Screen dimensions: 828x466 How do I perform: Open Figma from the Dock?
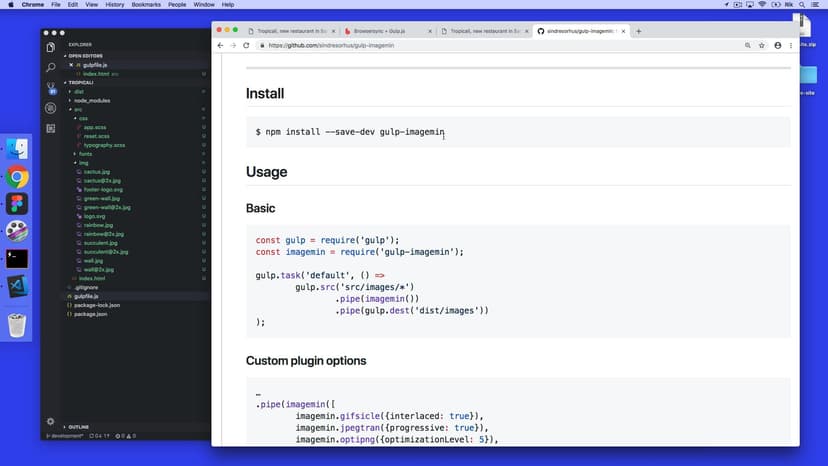(17, 204)
